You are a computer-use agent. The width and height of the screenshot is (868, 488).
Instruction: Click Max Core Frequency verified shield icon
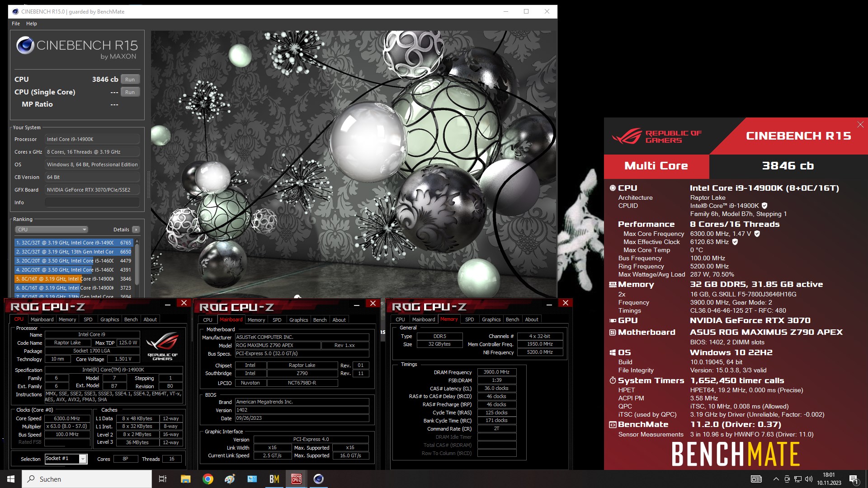tap(757, 234)
